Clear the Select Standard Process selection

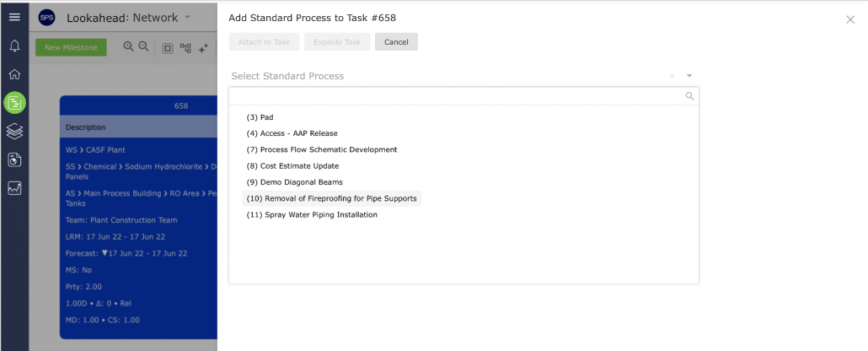point(672,76)
